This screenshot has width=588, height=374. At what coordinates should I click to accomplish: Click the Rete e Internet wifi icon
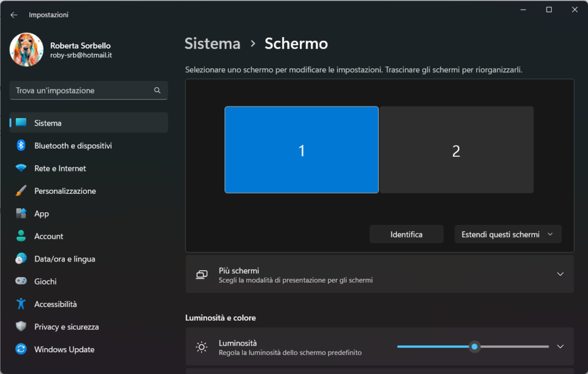(x=21, y=168)
